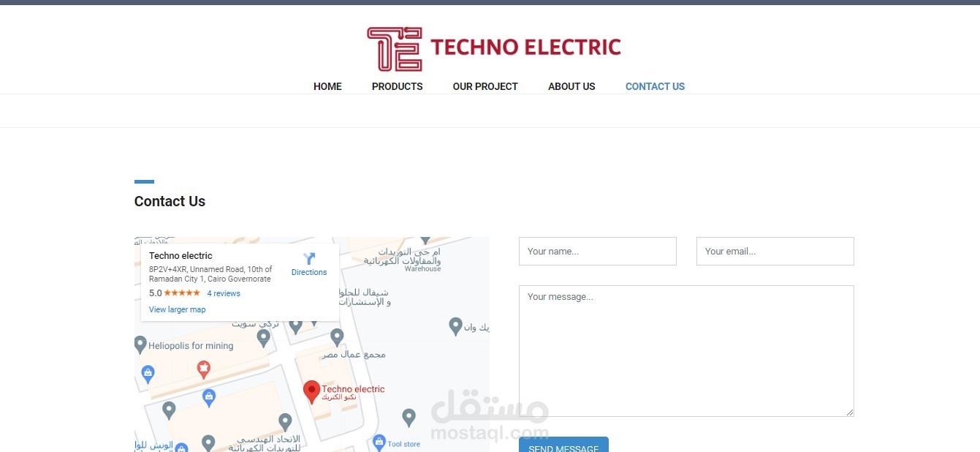This screenshot has height=452, width=980.
Task: Focus the Your name input field
Action: tap(598, 251)
